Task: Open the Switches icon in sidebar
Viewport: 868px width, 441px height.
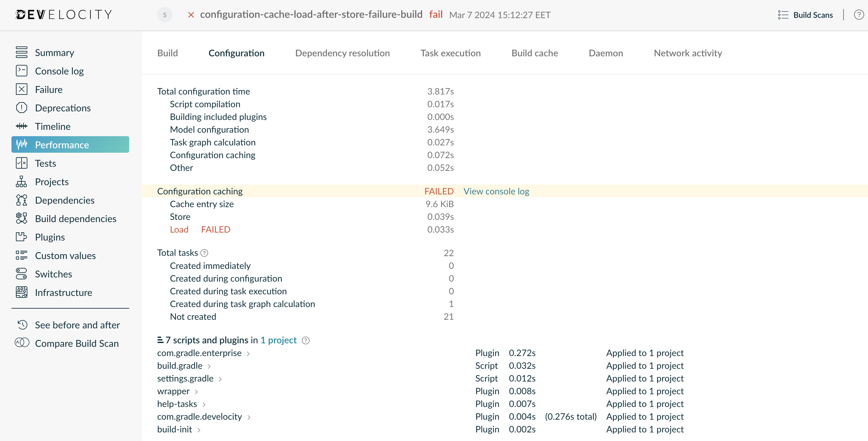Action: click(22, 274)
